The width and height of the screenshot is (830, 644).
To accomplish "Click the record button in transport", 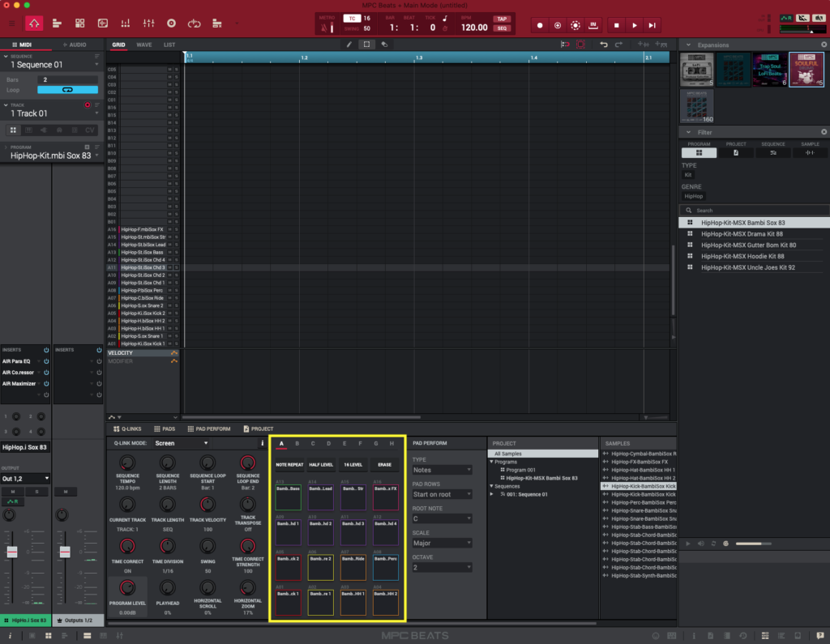I will [x=540, y=25].
